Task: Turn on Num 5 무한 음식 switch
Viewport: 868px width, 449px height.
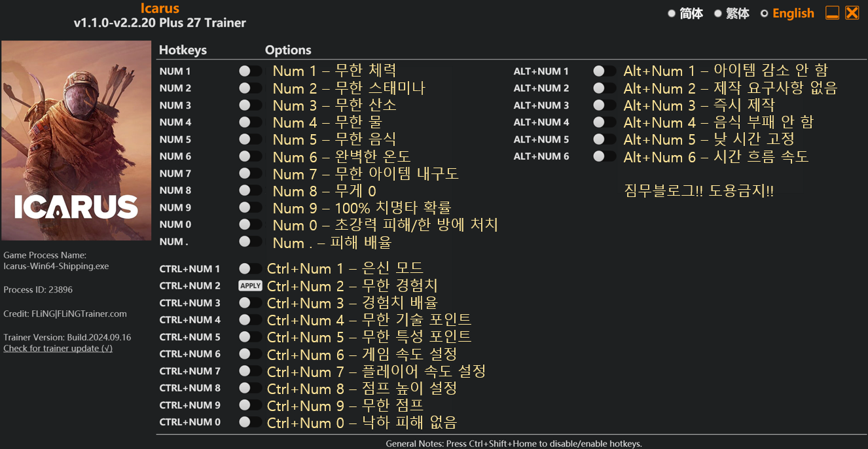Action: coord(250,139)
